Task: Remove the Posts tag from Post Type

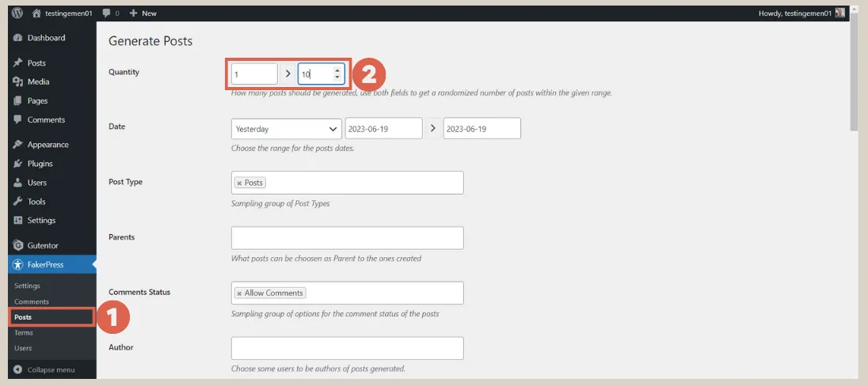Action: point(239,183)
